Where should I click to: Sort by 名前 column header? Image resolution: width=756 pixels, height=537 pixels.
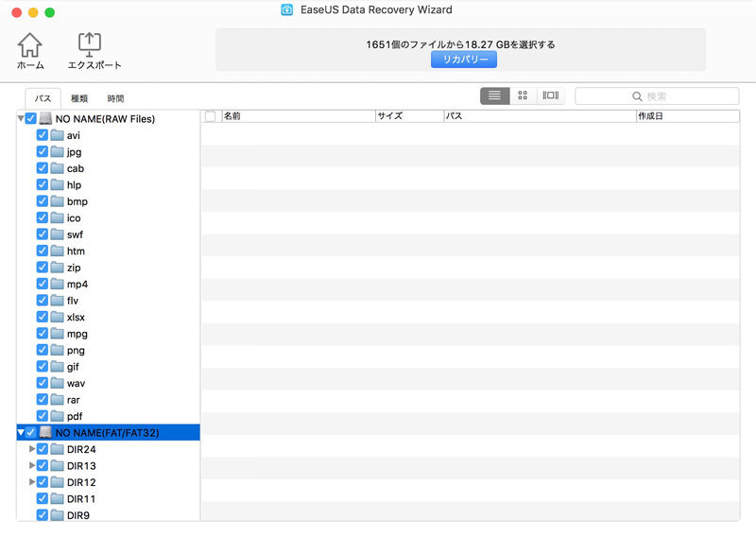pos(298,116)
